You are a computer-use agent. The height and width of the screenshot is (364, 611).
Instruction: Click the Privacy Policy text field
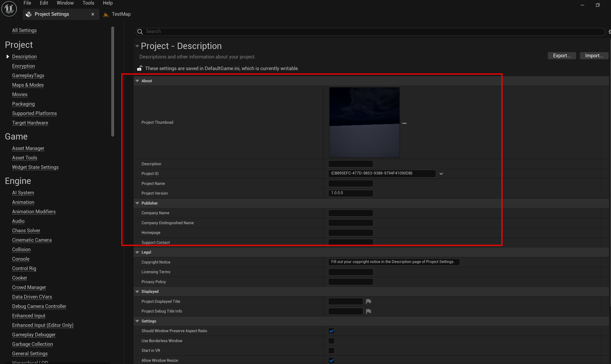[351, 282]
